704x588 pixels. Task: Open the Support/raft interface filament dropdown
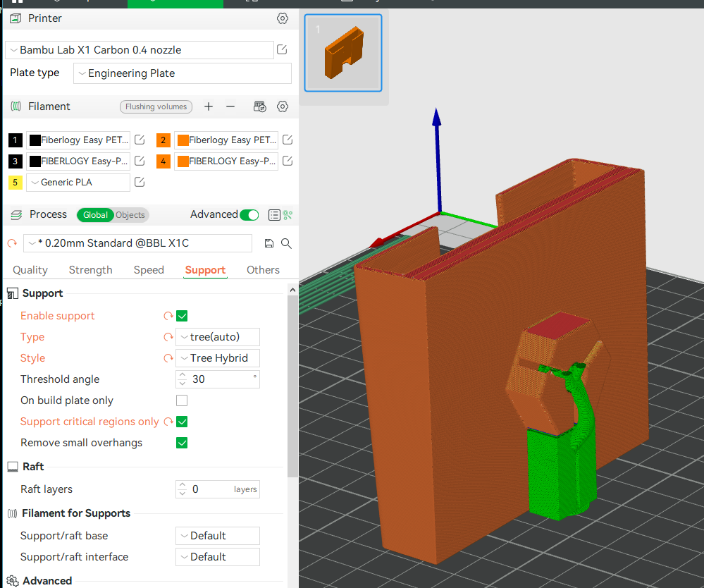tap(218, 557)
